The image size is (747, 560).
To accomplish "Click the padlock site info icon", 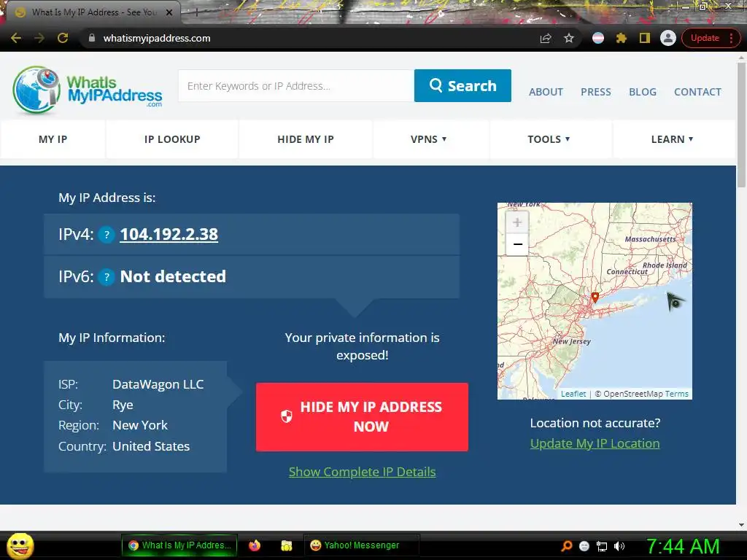I will [91, 38].
